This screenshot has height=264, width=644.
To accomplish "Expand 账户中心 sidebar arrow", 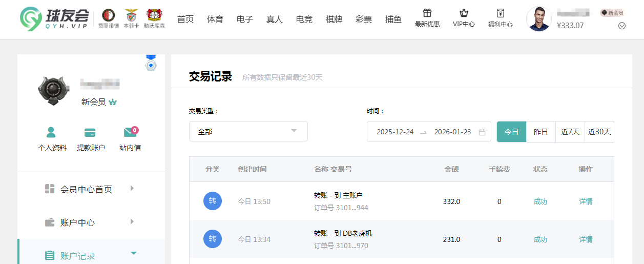I will 132,221.
